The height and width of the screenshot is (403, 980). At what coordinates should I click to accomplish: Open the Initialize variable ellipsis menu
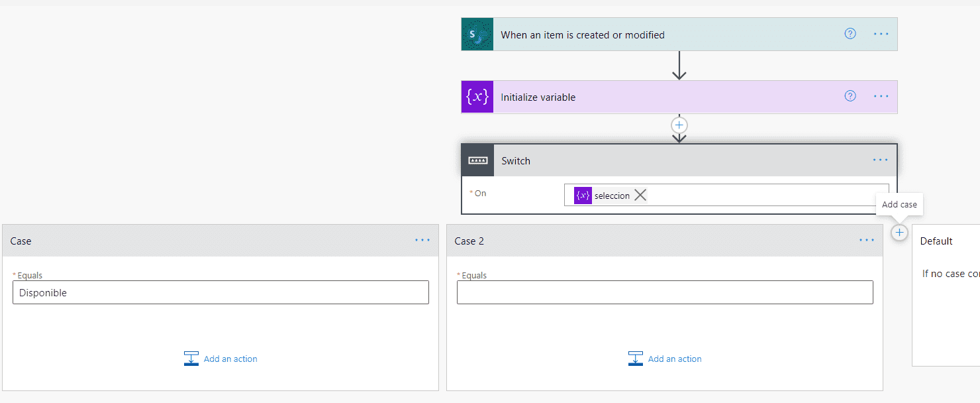point(881,96)
